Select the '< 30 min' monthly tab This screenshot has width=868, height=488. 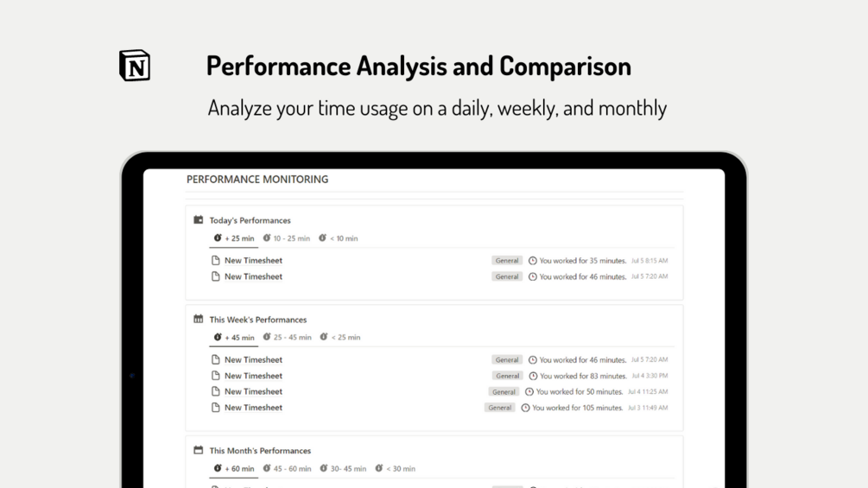[x=395, y=469]
